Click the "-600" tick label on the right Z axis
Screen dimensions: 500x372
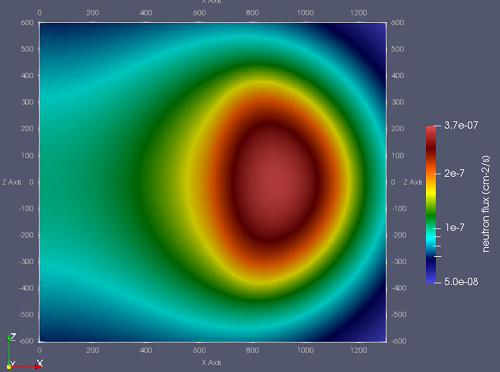point(399,341)
